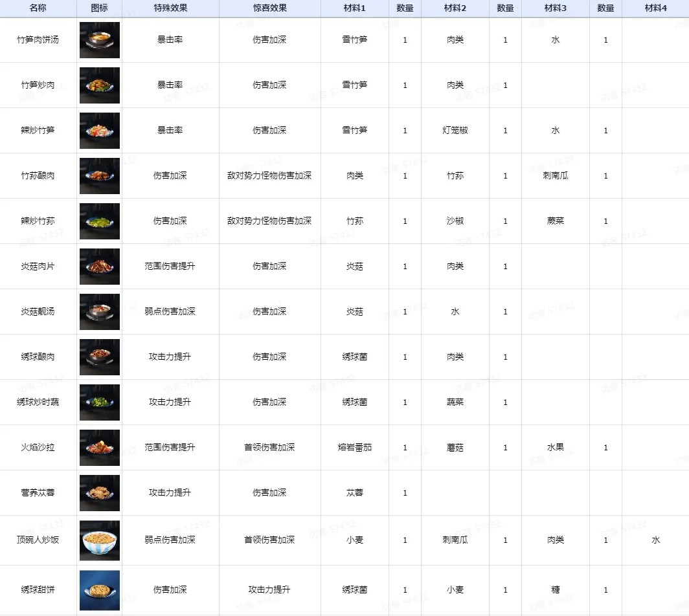The image size is (689, 616).
Task: View the 绣球炒时蔬 dish icon
Action: click(x=100, y=402)
